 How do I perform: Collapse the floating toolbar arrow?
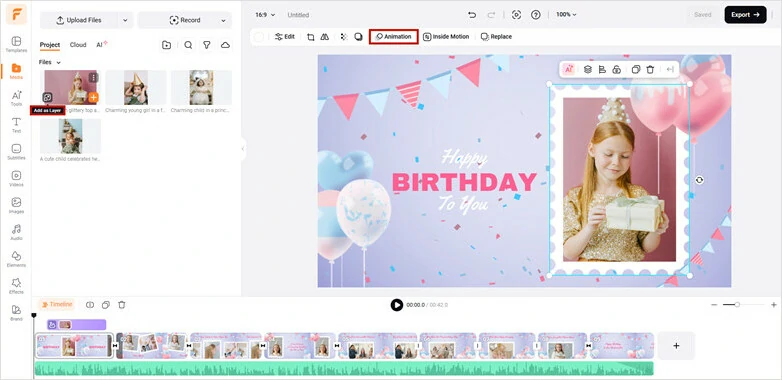coord(670,69)
